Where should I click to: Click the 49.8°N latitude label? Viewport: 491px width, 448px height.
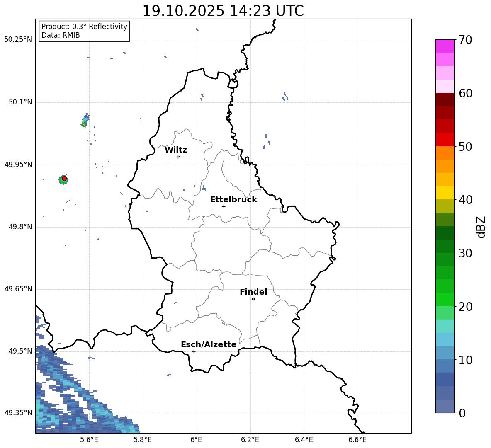coord(20,227)
